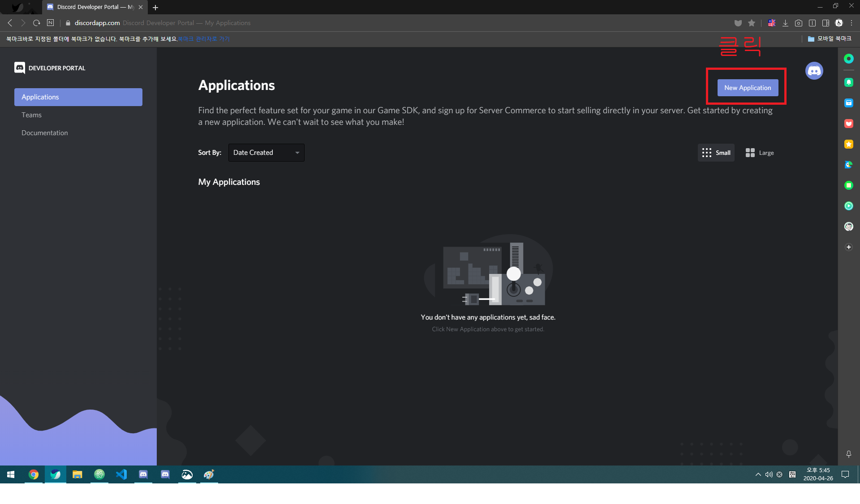Switch to the Large grid view
860x504 pixels.
760,153
